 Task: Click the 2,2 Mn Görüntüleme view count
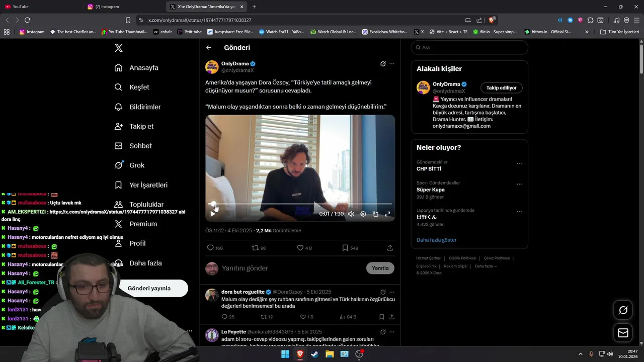tap(278, 231)
